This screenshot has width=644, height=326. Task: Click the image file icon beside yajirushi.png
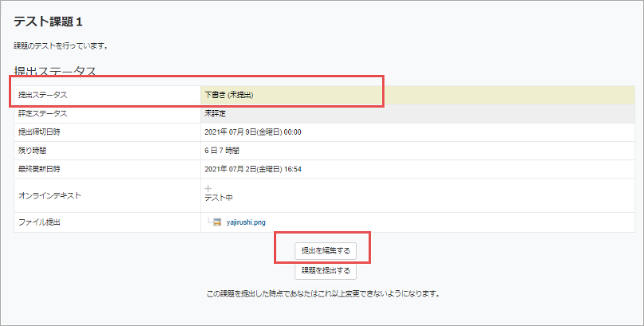[x=217, y=222]
